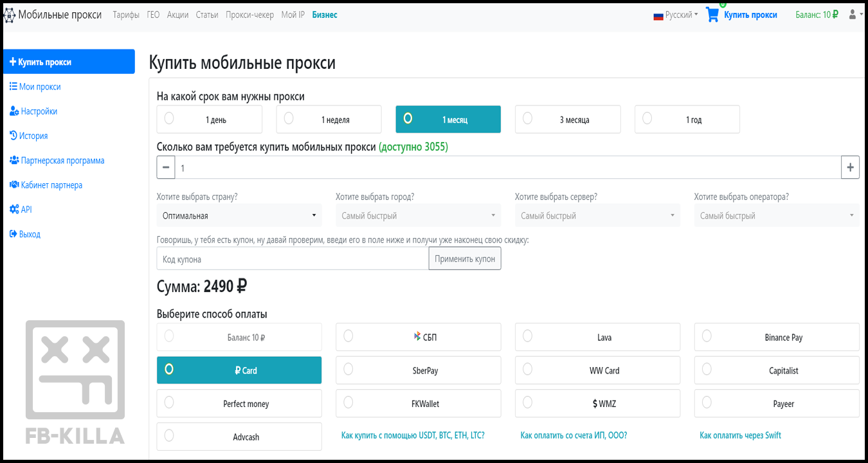Focus the Код купона input field
Image resolution: width=868 pixels, height=463 pixels.
coord(293,259)
